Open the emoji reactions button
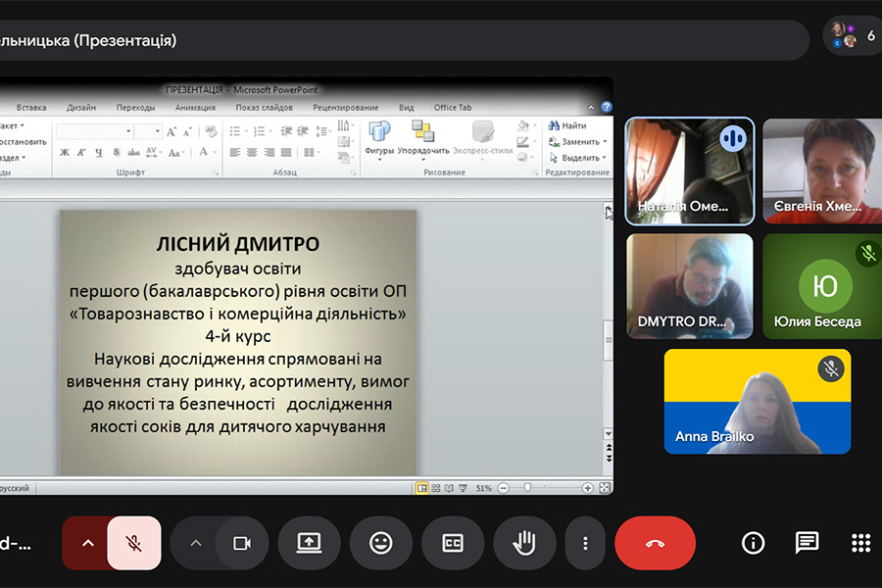This screenshot has width=882, height=588. [x=381, y=543]
